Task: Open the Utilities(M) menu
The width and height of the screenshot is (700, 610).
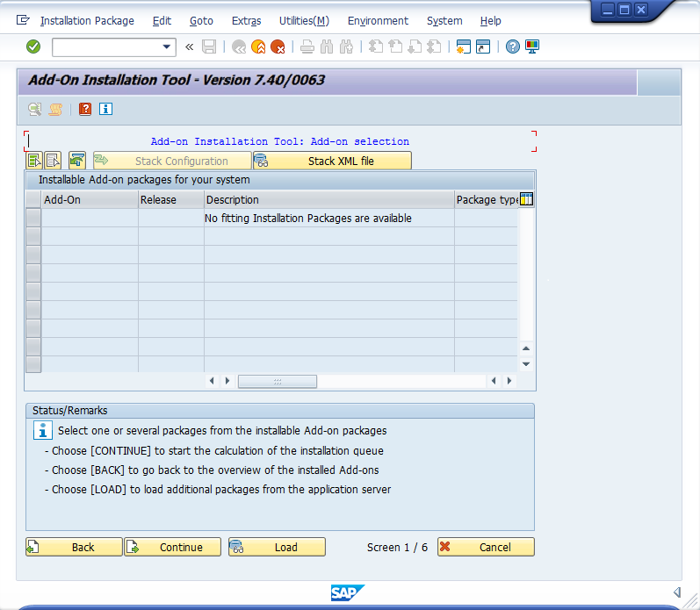Action: point(304,20)
